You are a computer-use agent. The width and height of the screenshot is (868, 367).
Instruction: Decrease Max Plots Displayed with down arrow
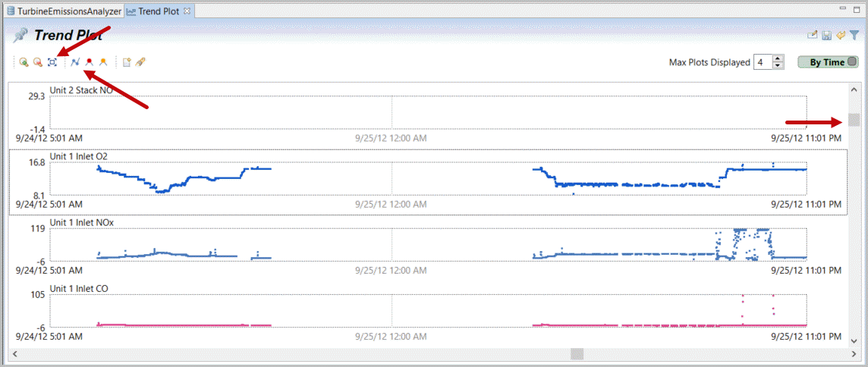point(778,66)
